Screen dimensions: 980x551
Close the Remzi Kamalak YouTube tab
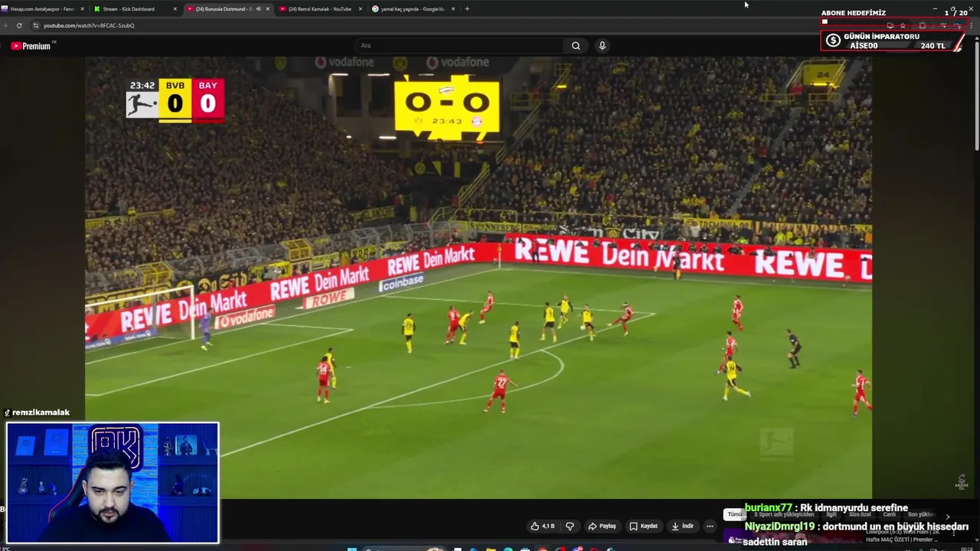click(x=360, y=9)
